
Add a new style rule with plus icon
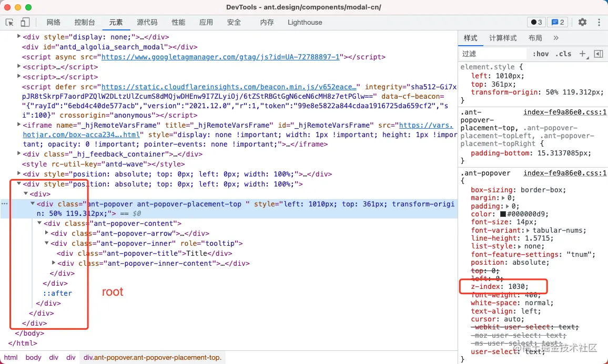coord(583,54)
